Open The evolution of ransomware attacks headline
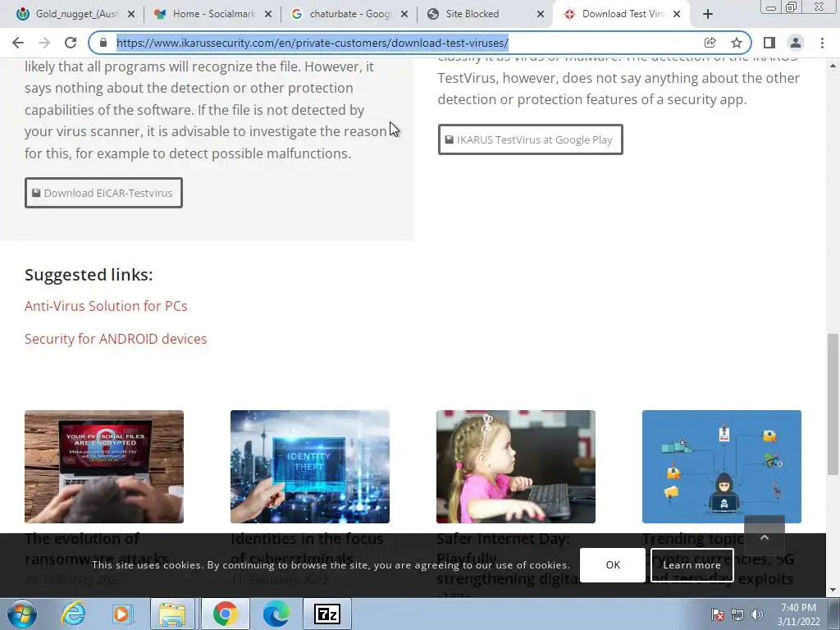This screenshot has width=840, height=630. [x=97, y=549]
